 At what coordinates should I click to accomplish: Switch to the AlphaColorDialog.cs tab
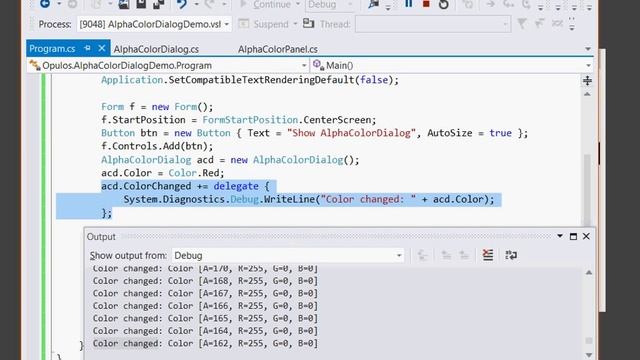click(x=156, y=49)
